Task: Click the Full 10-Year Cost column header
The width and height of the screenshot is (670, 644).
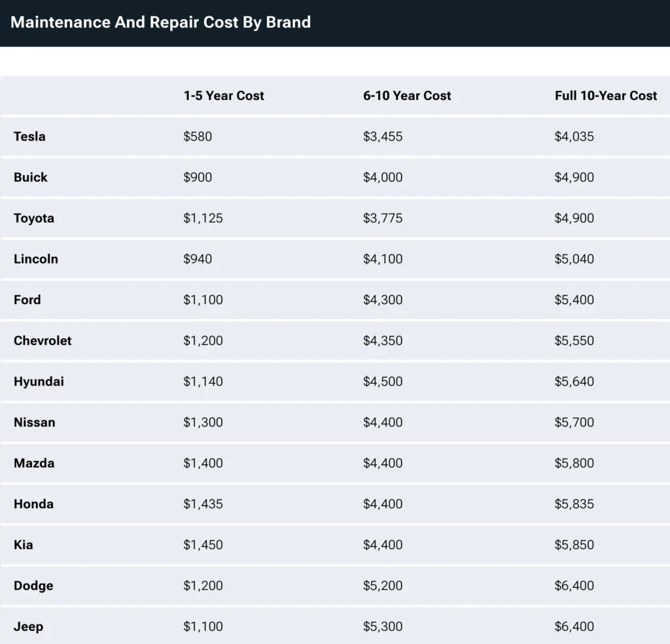Action: point(606,95)
